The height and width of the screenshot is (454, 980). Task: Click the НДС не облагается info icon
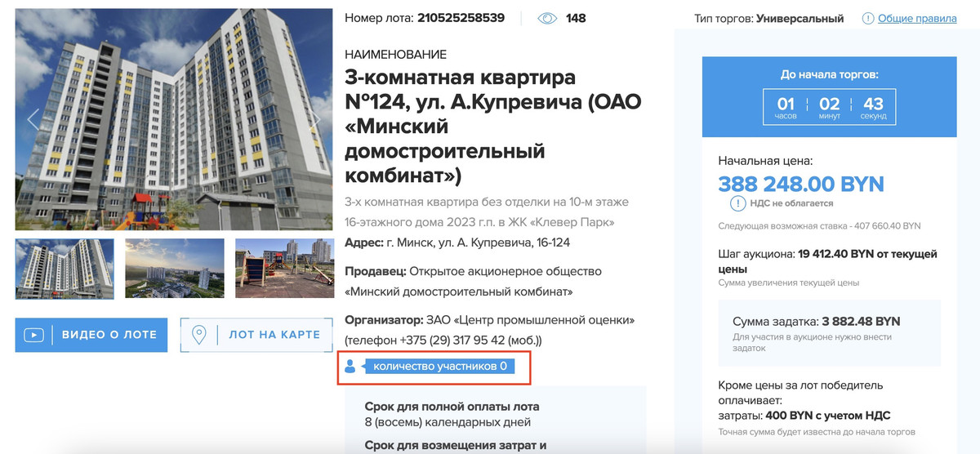(x=737, y=203)
